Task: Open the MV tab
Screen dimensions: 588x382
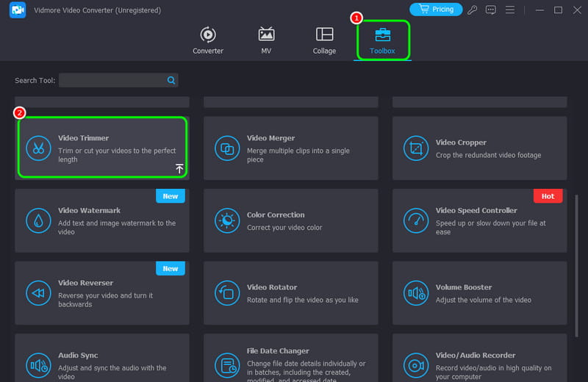Action: [266, 40]
